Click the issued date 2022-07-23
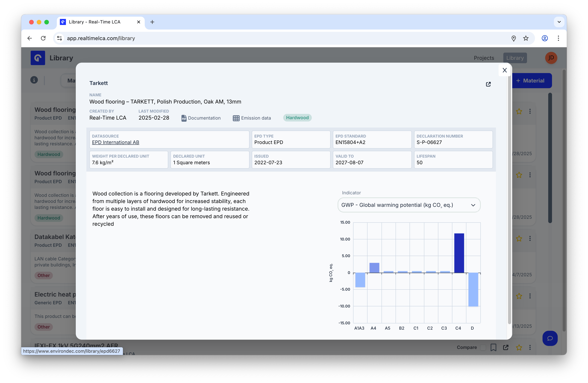This screenshot has width=588, height=383. (268, 163)
